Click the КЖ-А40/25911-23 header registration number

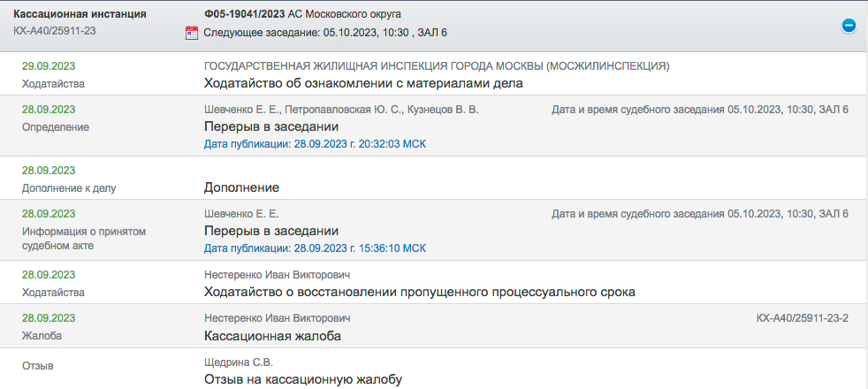55,32
